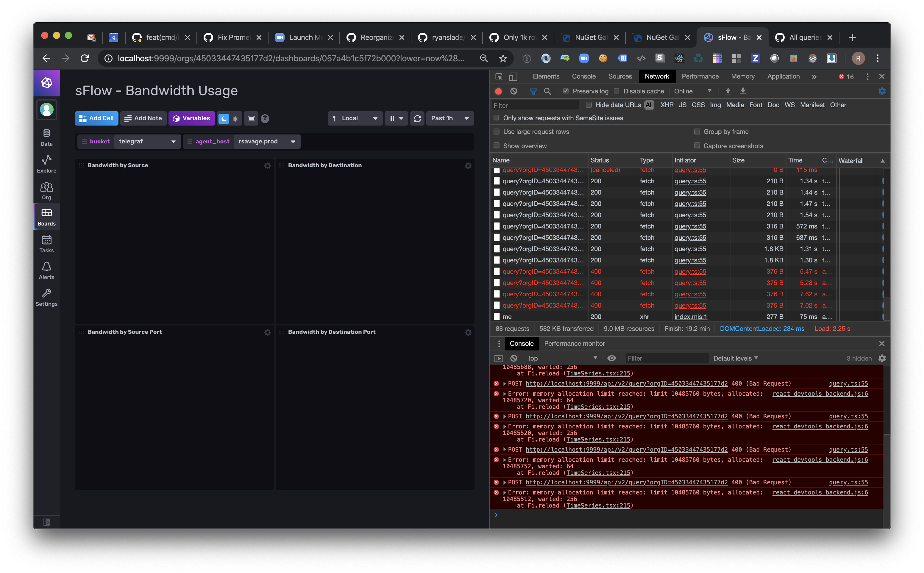The image size is (924, 573).
Task: Uncheck the Preserve log checkbox
Action: (566, 91)
